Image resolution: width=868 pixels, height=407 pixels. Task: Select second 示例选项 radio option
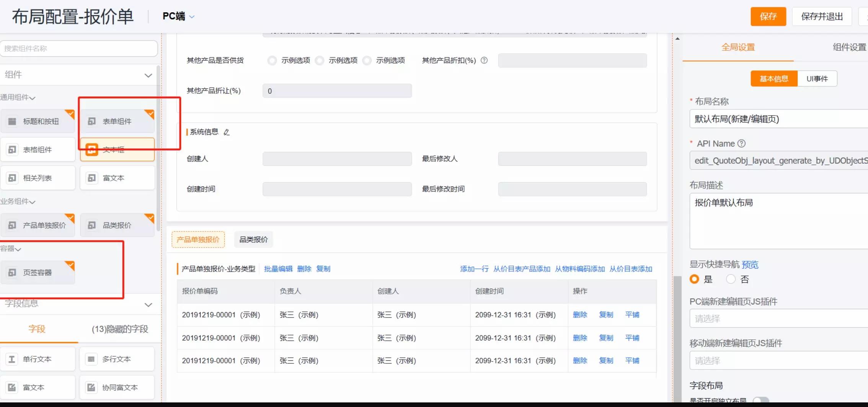pos(320,60)
